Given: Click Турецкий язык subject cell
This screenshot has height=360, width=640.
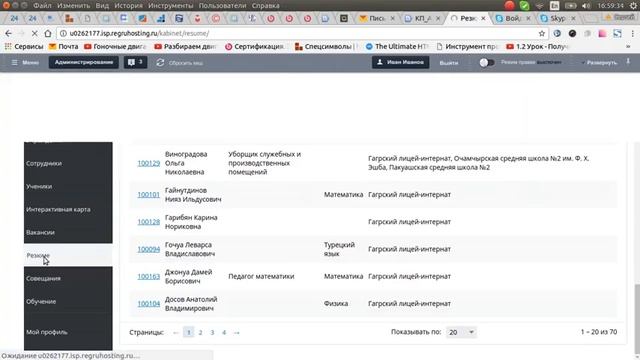Looking at the screenshot, I should click(x=339, y=249).
